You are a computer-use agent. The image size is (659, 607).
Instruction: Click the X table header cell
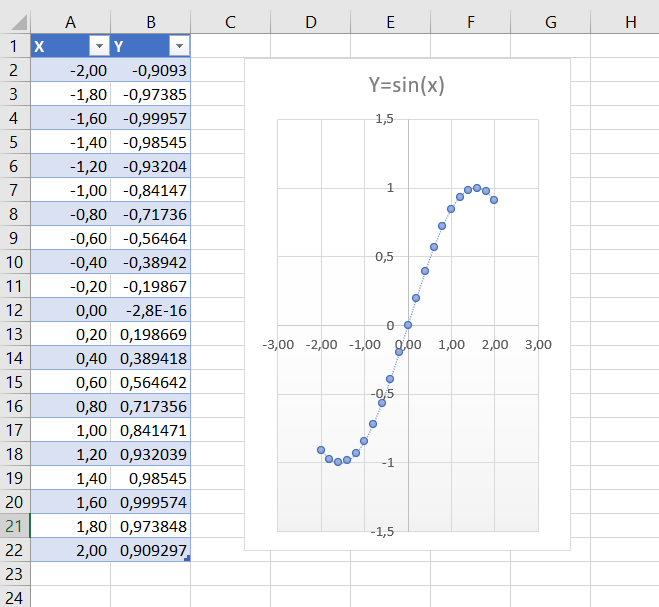pyautogui.click(x=71, y=46)
